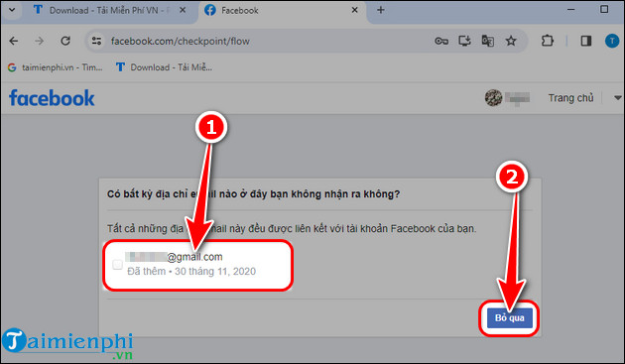Open the saved passwords key icon

[441, 41]
